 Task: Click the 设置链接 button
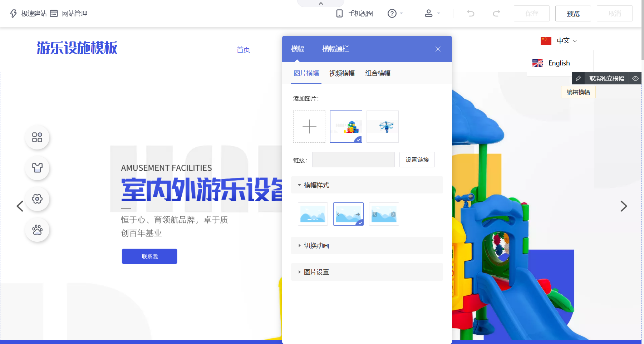tap(417, 159)
